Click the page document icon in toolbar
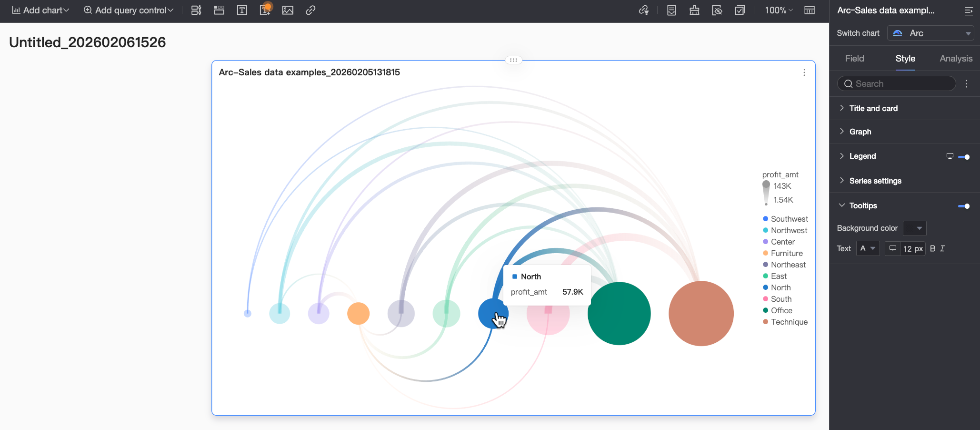980x430 pixels. [671, 10]
